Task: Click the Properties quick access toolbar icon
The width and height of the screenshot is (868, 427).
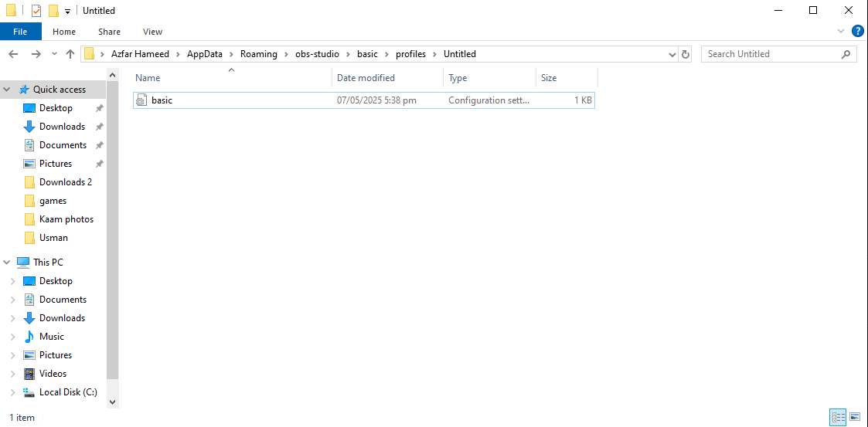Action: [x=36, y=11]
